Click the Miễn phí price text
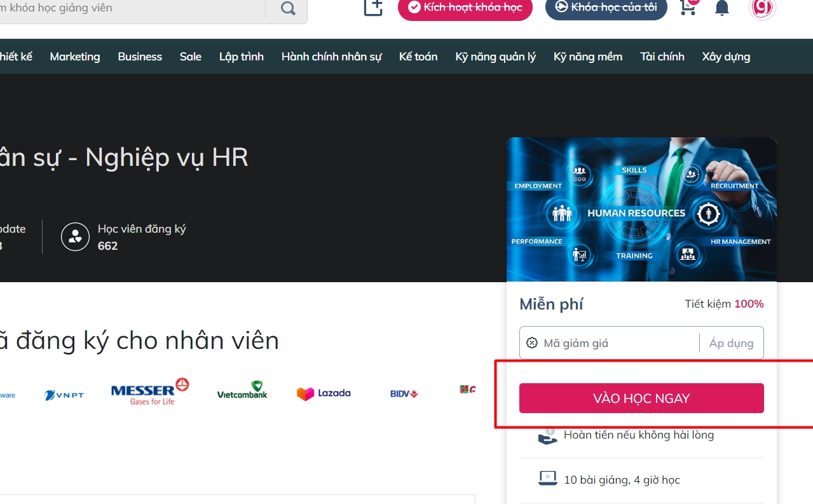 (551, 304)
